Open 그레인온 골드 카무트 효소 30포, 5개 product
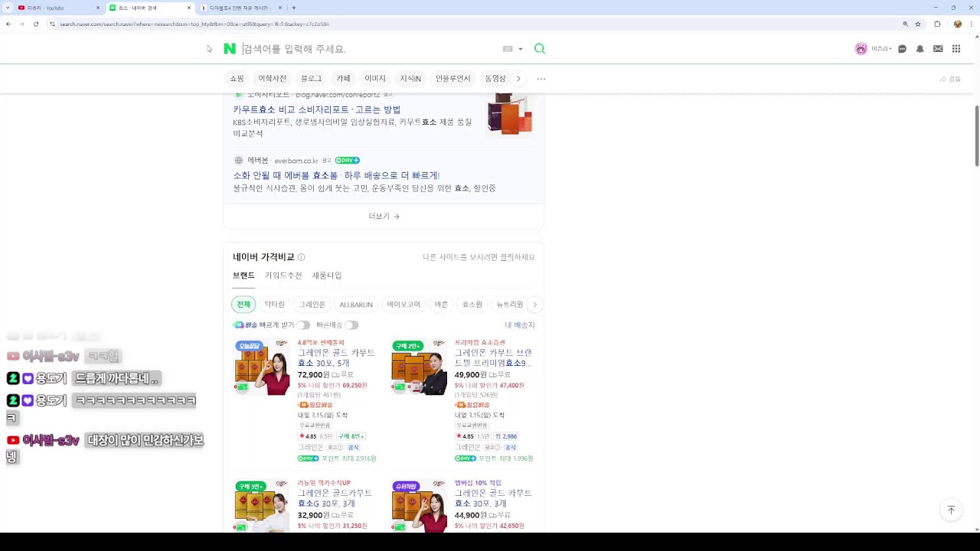980x551 pixels. 336,358
